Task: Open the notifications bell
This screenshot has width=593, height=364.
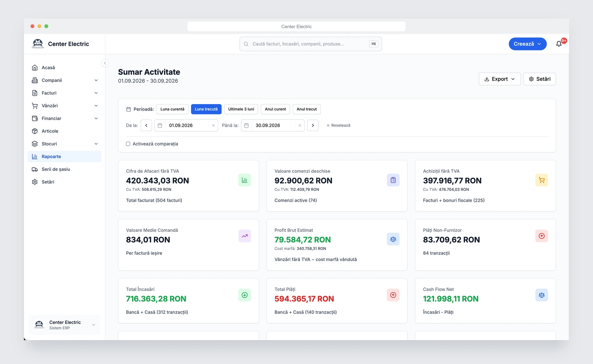Action: coord(559,44)
